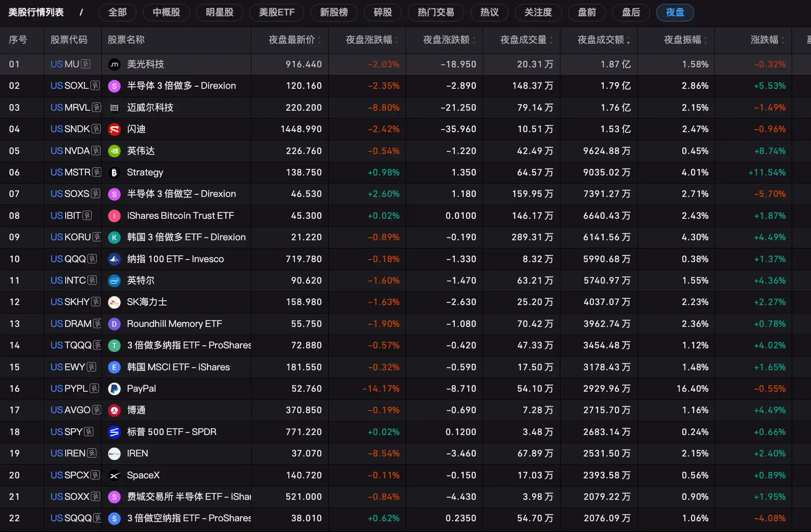Image resolution: width=811 pixels, height=532 pixels.
Task: Sort by 涨跌幅 column arrows
Action: (x=783, y=40)
